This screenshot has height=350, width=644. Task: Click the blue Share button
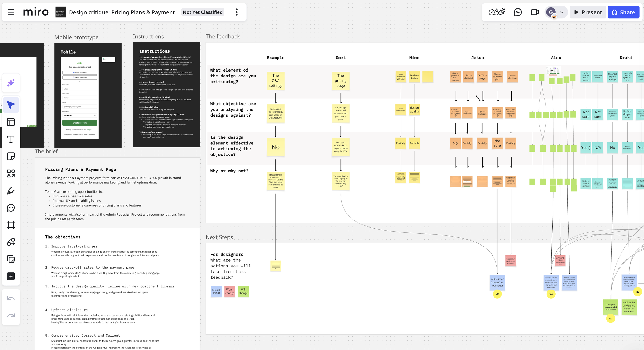[623, 12]
